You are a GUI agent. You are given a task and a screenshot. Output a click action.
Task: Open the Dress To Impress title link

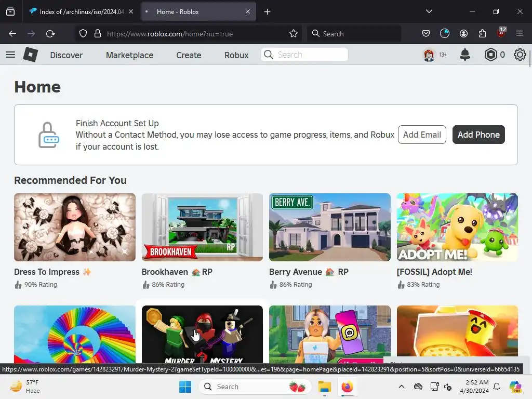point(52,272)
